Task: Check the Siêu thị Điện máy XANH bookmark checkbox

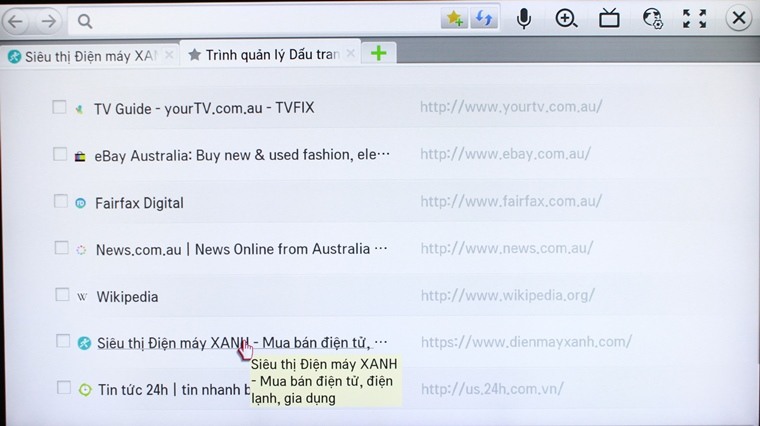Action: 63,341
